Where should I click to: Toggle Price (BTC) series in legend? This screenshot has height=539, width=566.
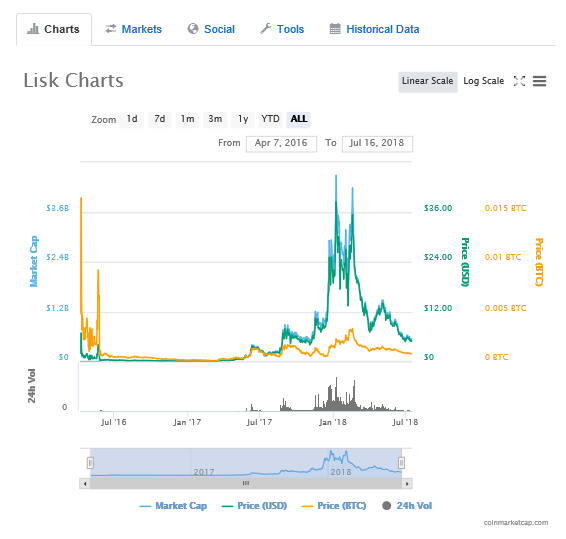[334, 506]
